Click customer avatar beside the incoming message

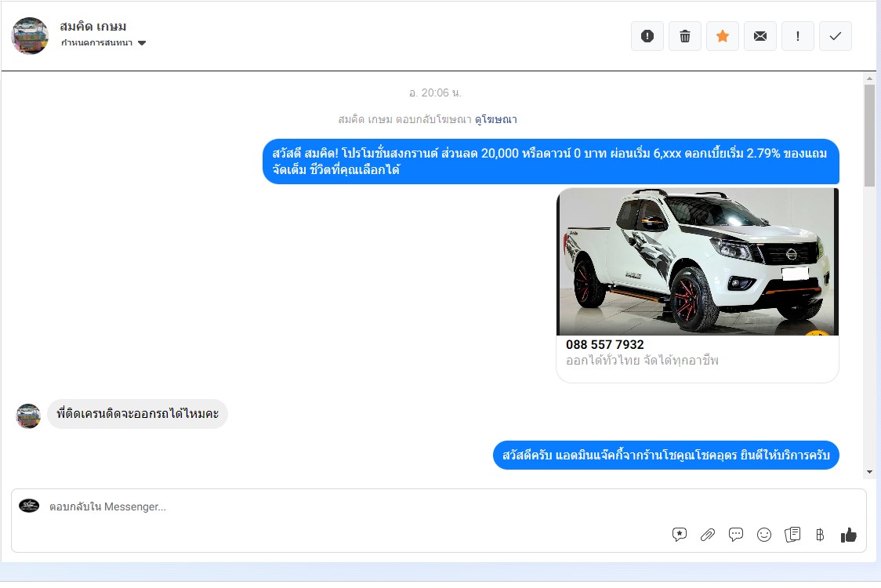(28, 416)
